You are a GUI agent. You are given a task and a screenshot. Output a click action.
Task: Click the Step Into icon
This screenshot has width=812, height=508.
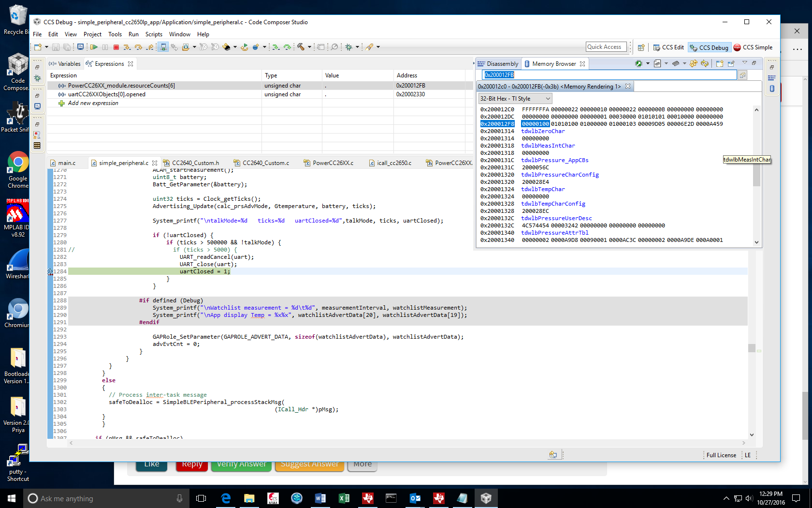(127, 47)
